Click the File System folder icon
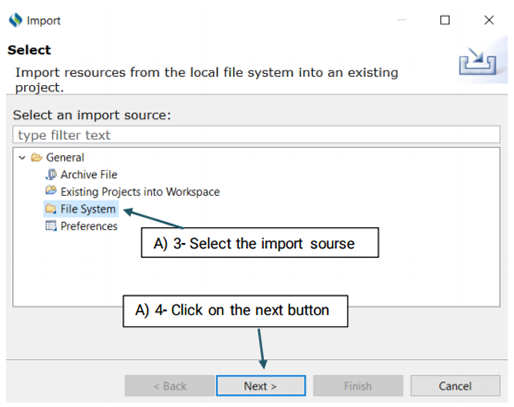Image resolution: width=514 pixels, height=407 pixels. click(51, 209)
